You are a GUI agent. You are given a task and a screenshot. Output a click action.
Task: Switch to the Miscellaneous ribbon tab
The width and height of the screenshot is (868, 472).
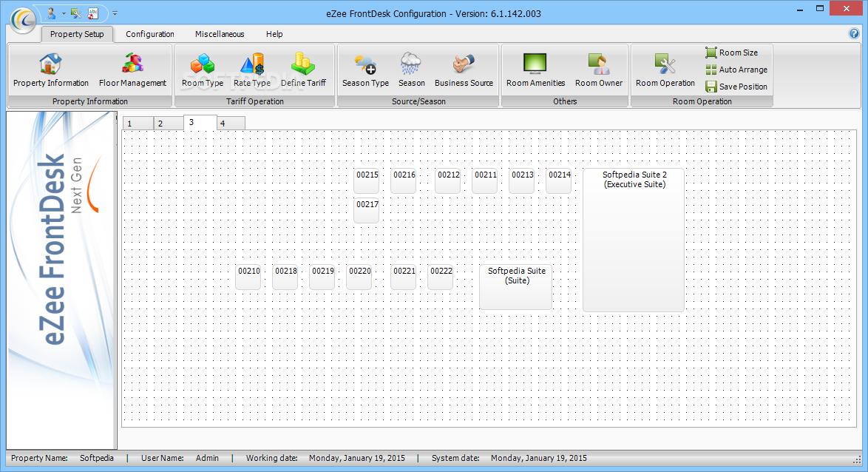coord(219,34)
